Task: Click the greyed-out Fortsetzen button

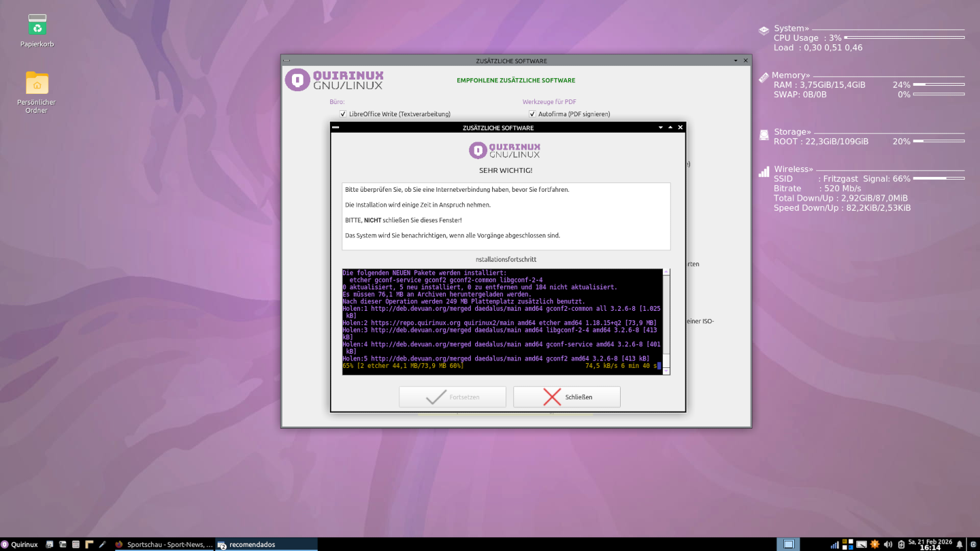Action: (453, 397)
